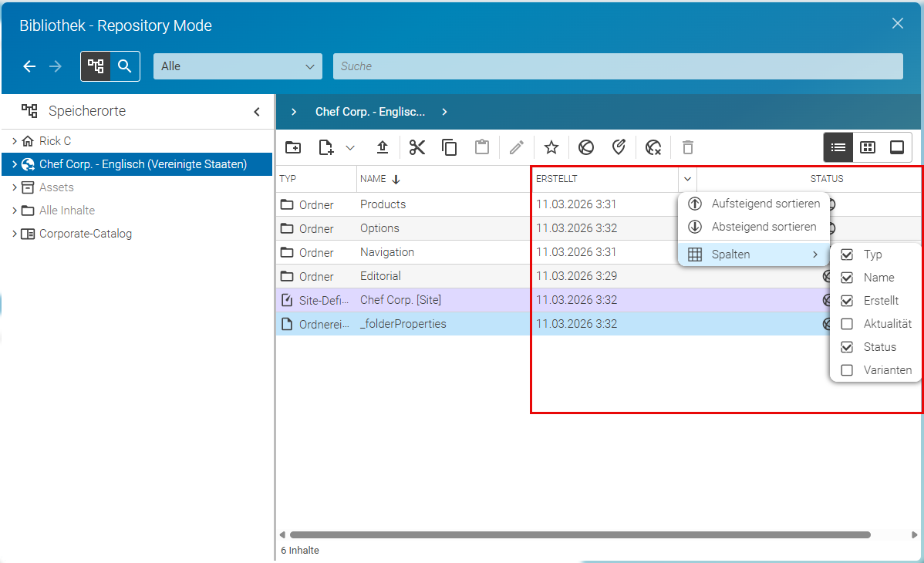Select Assets in the tree
Screen dimensions: 924x563
click(x=56, y=187)
